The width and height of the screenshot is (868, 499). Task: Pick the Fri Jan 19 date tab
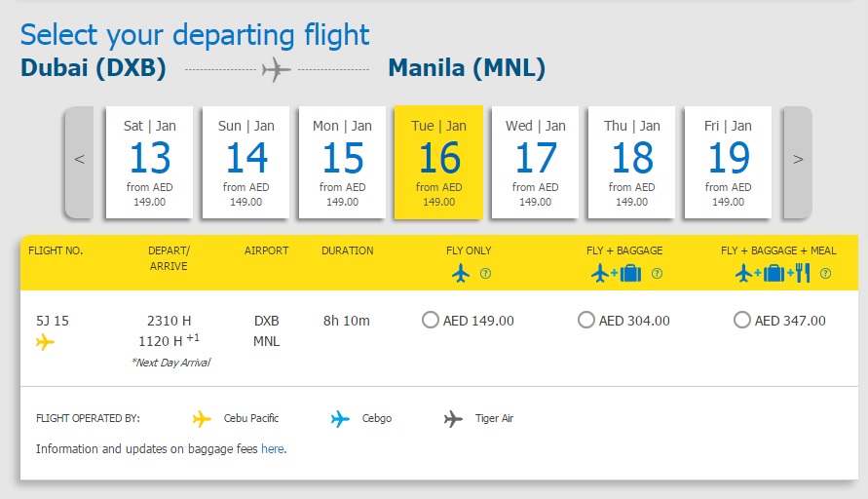[x=728, y=162]
